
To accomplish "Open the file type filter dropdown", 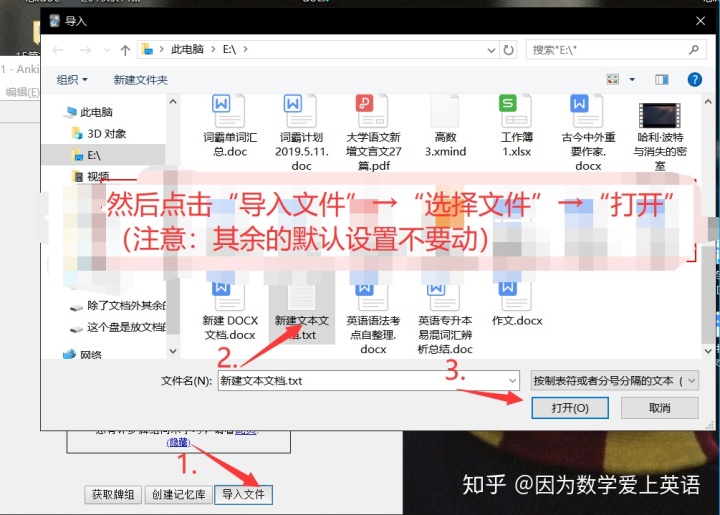I will tap(615, 381).
